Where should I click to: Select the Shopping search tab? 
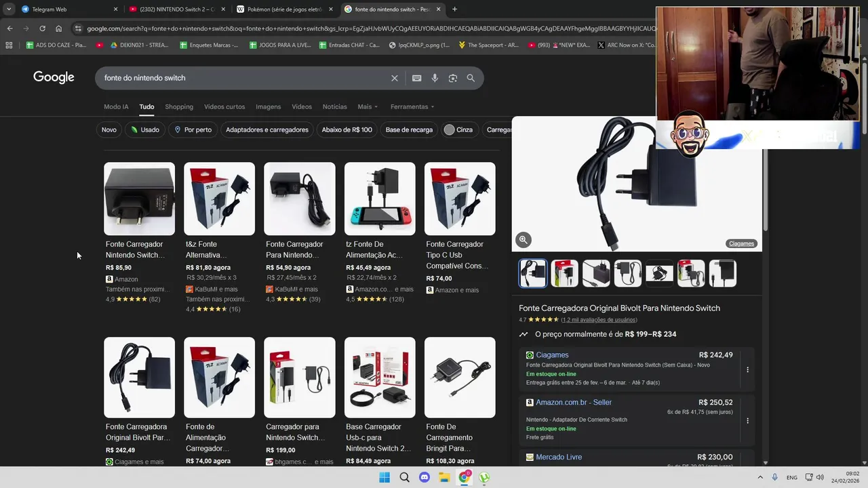(x=179, y=106)
